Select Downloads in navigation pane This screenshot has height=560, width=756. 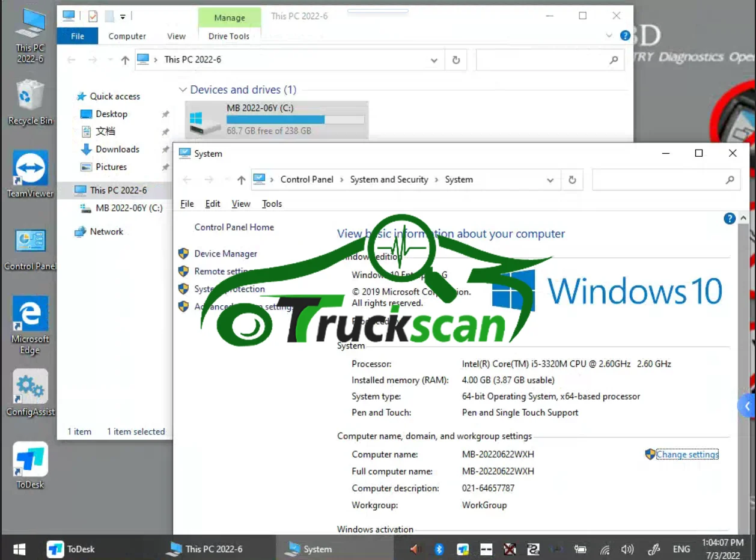click(x=117, y=149)
